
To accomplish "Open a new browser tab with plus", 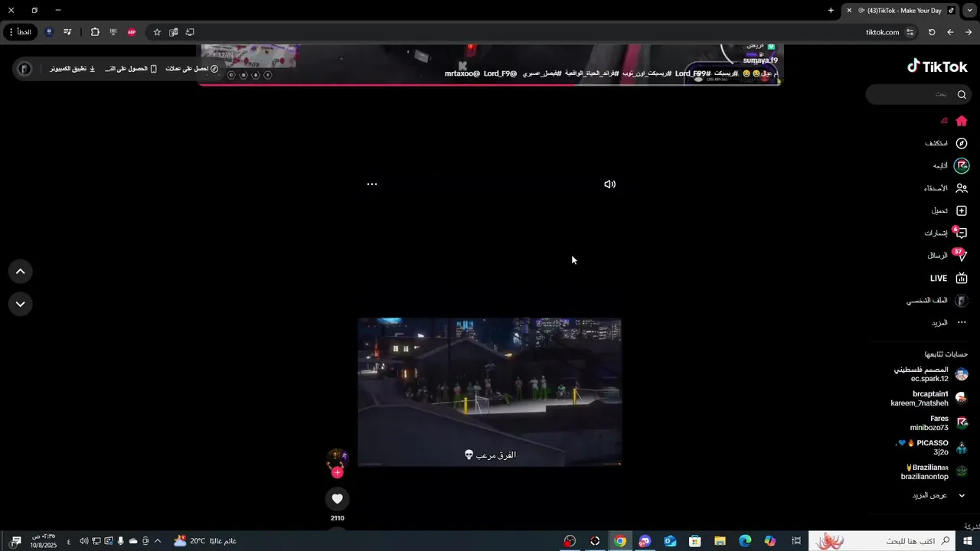I will point(831,11).
